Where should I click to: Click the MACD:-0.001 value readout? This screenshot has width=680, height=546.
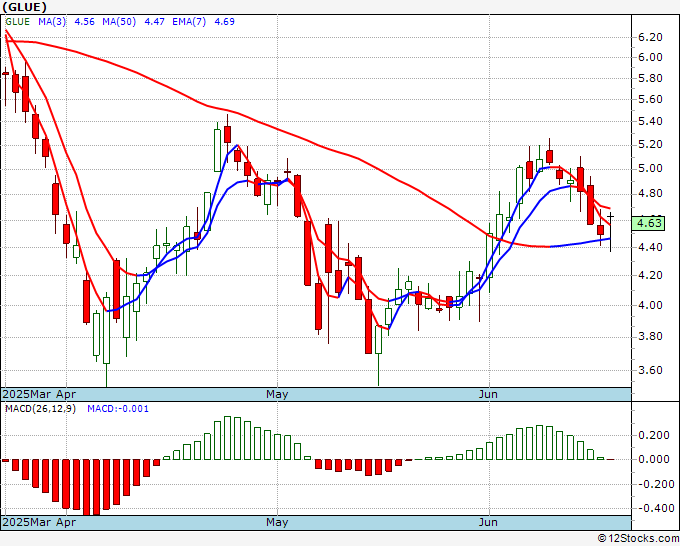pyautogui.click(x=118, y=409)
